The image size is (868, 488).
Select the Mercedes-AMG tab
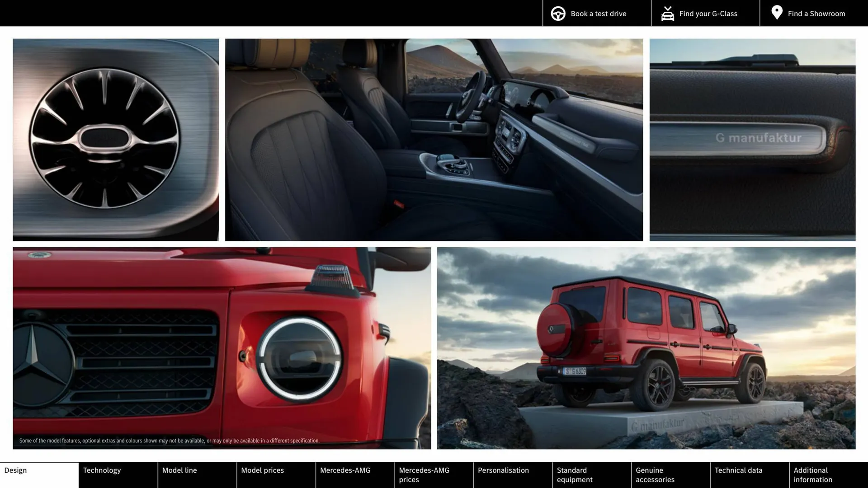(345, 470)
